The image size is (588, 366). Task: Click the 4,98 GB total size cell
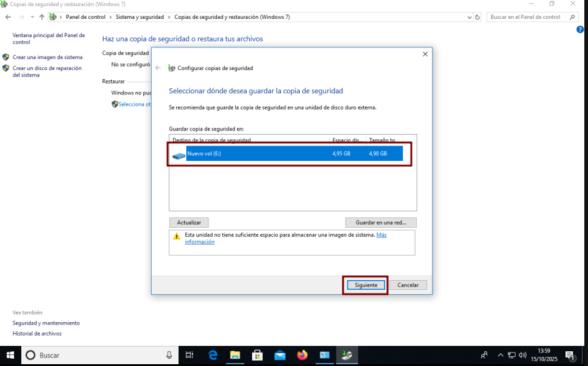(x=378, y=153)
